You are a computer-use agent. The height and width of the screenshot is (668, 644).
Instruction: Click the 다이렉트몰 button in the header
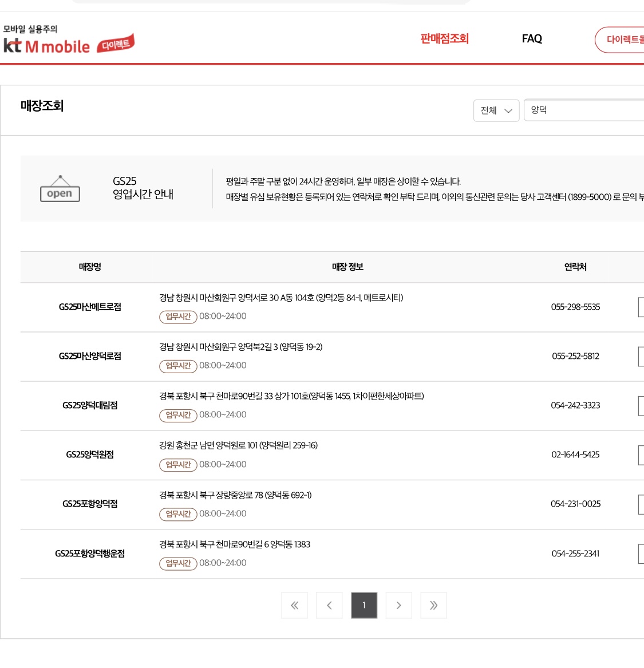pyautogui.click(x=620, y=39)
